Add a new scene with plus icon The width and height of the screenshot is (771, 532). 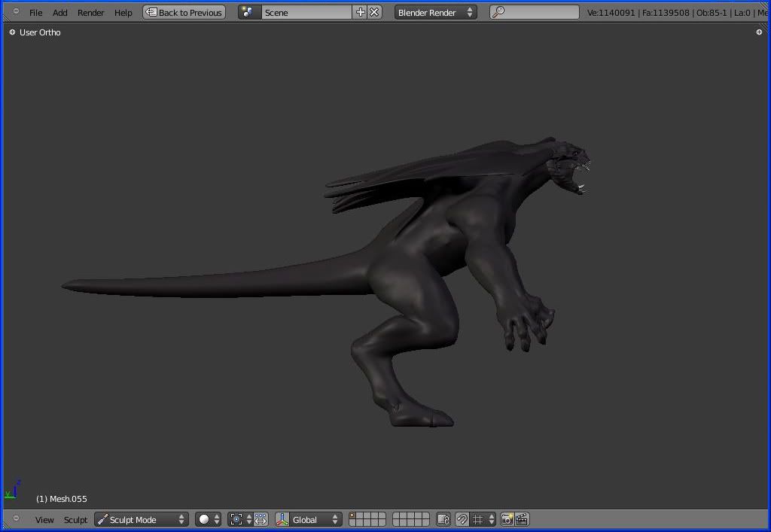click(360, 12)
